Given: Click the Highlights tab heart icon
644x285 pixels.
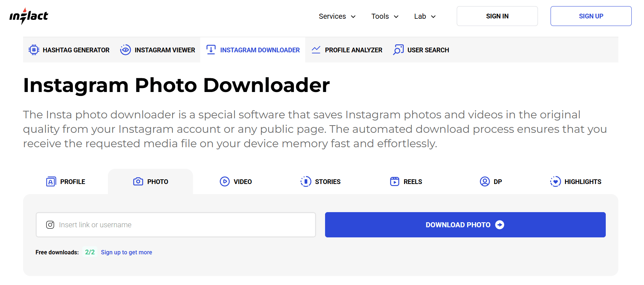Looking at the screenshot, I should point(556,181).
